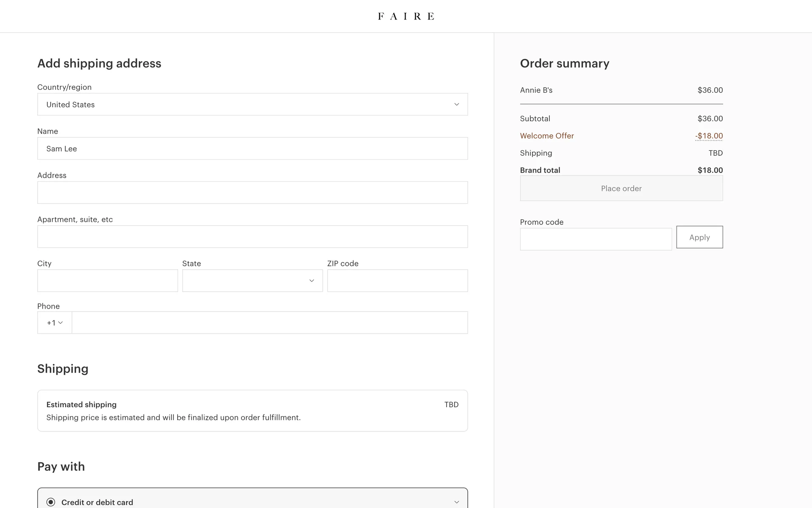Click the Estimated shipping option box
Screen dimensions: 812x508
[252, 411]
